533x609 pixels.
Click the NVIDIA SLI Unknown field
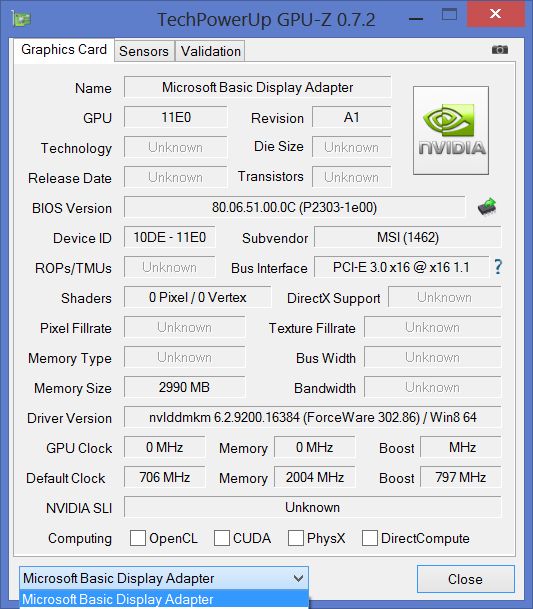pos(313,507)
